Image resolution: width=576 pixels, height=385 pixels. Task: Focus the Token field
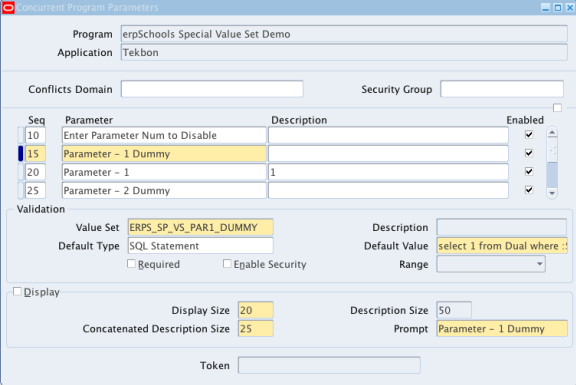(x=329, y=365)
